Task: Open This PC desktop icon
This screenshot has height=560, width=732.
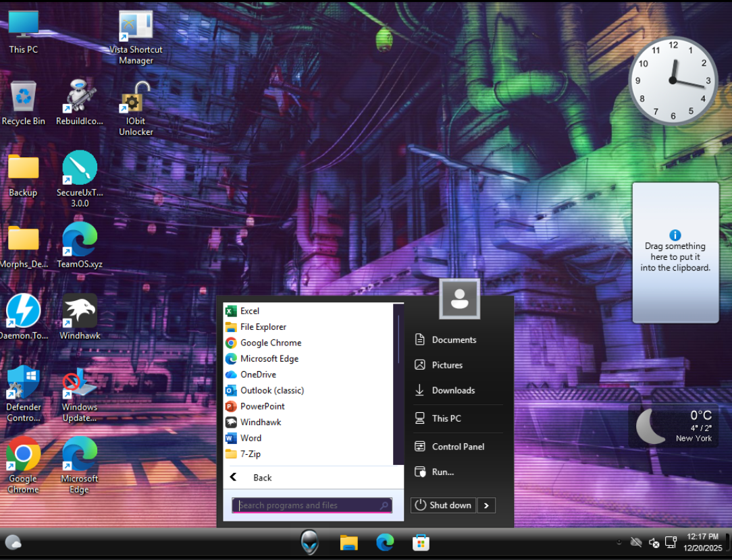Action: (x=23, y=32)
